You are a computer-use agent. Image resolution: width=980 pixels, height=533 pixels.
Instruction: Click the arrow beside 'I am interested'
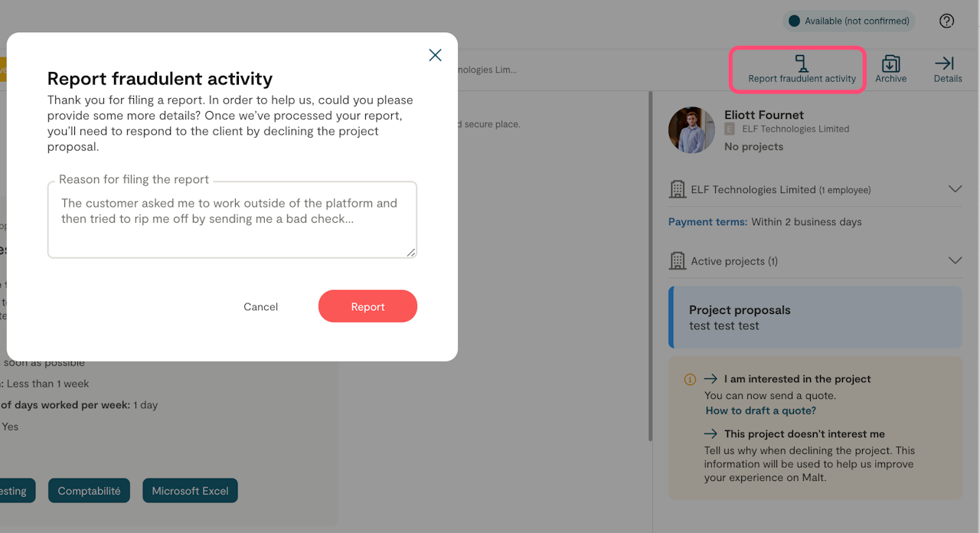[x=710, y=379]
